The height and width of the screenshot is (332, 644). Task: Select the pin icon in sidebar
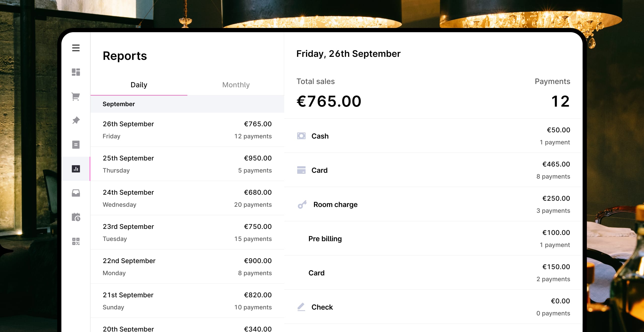(x=76, y=120)
